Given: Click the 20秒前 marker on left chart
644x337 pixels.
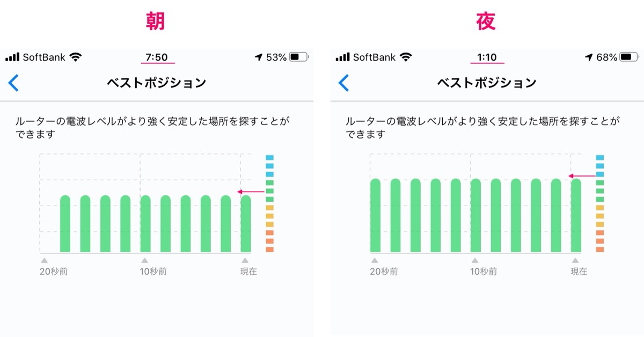Looking at the screenshot, I should coord(54,272).
